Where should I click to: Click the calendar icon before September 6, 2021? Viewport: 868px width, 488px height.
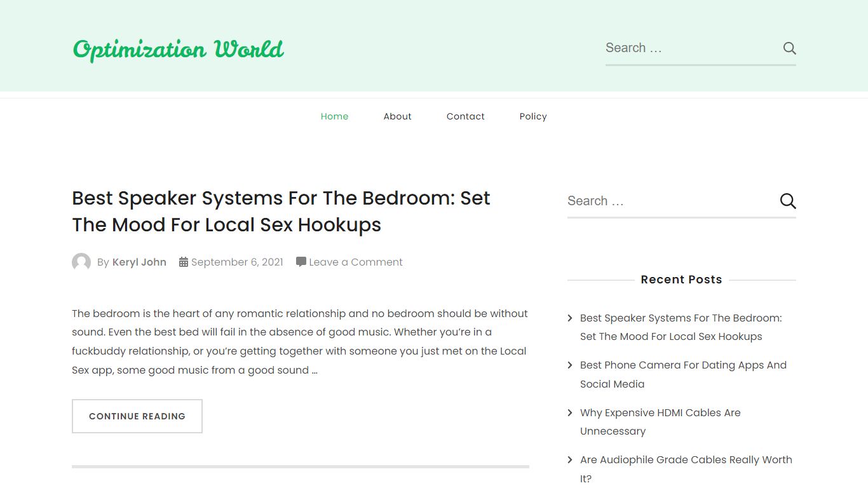184,262
